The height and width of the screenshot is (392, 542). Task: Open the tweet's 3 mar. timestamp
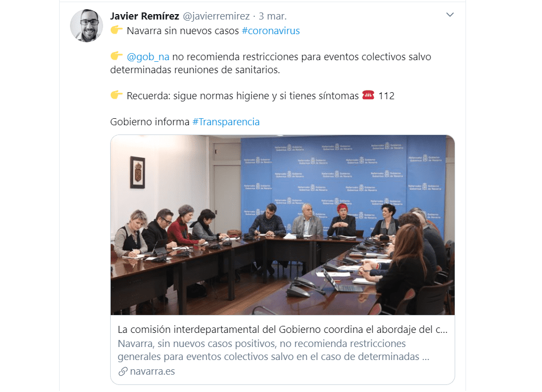point(273,16)
